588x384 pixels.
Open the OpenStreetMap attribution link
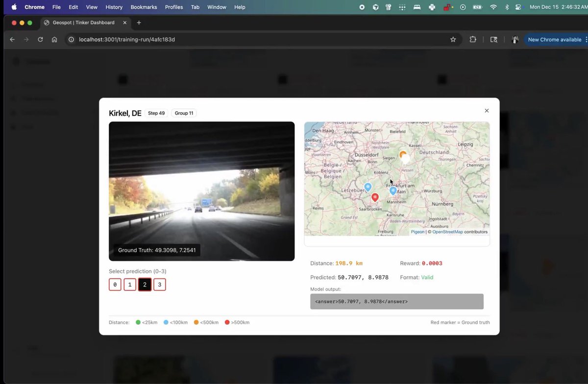[447, 232]
